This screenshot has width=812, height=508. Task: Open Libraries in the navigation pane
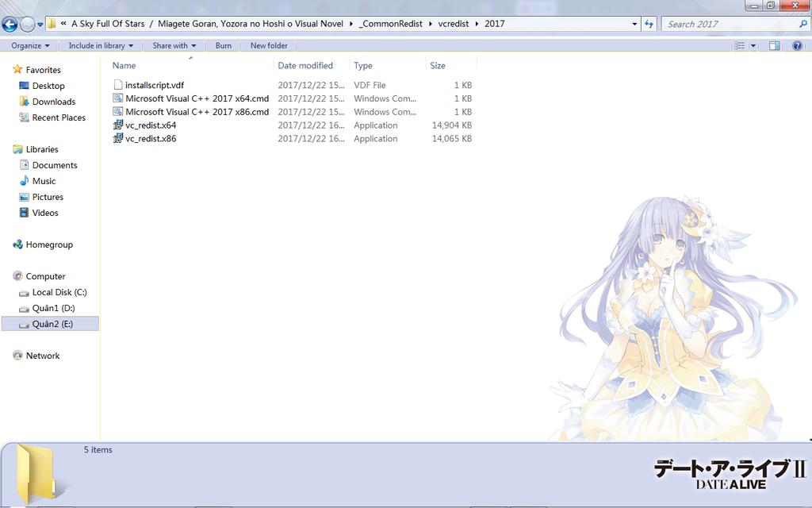click(x=42, y=149)
